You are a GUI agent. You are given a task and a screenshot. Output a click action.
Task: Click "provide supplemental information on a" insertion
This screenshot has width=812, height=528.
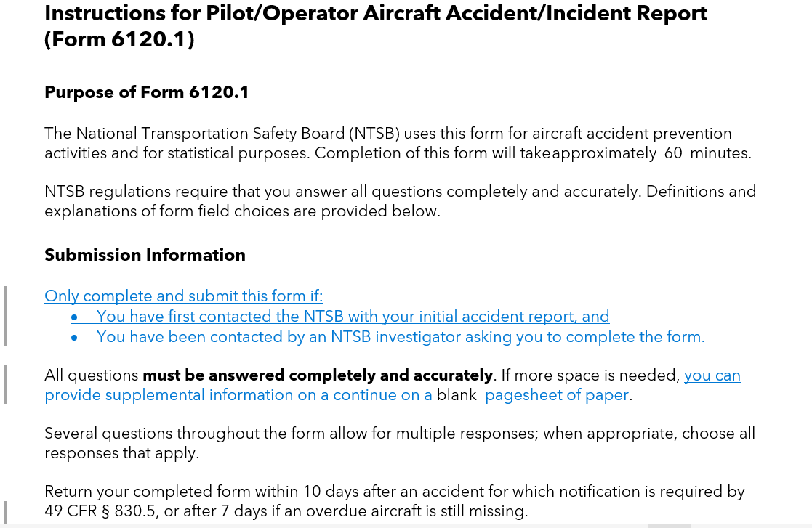click(x=188, y=395)
